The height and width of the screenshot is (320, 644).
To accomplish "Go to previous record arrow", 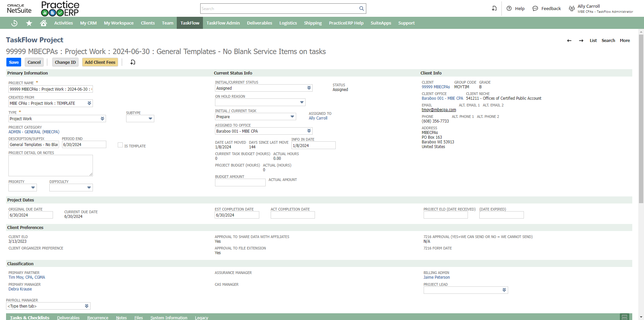I will pos(569,41).
